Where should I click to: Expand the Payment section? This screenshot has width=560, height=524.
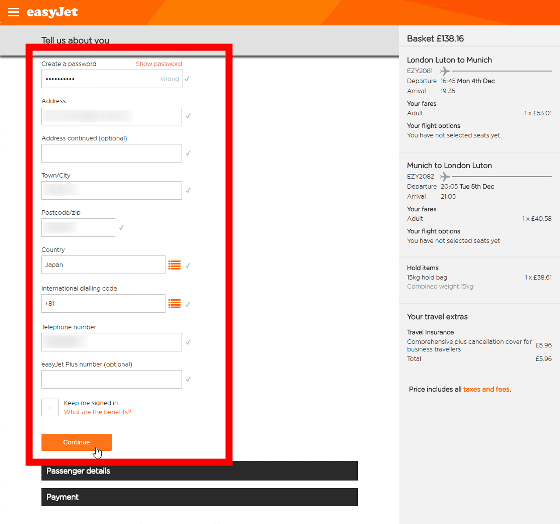pos(199,497)
